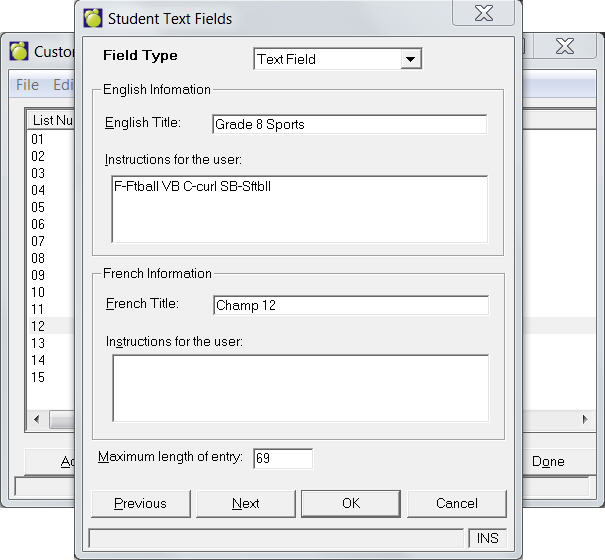Viewport: 605px width, 560px height.
Task: Select list row 15
Action: pyautogui.click(x=38, y=377)
